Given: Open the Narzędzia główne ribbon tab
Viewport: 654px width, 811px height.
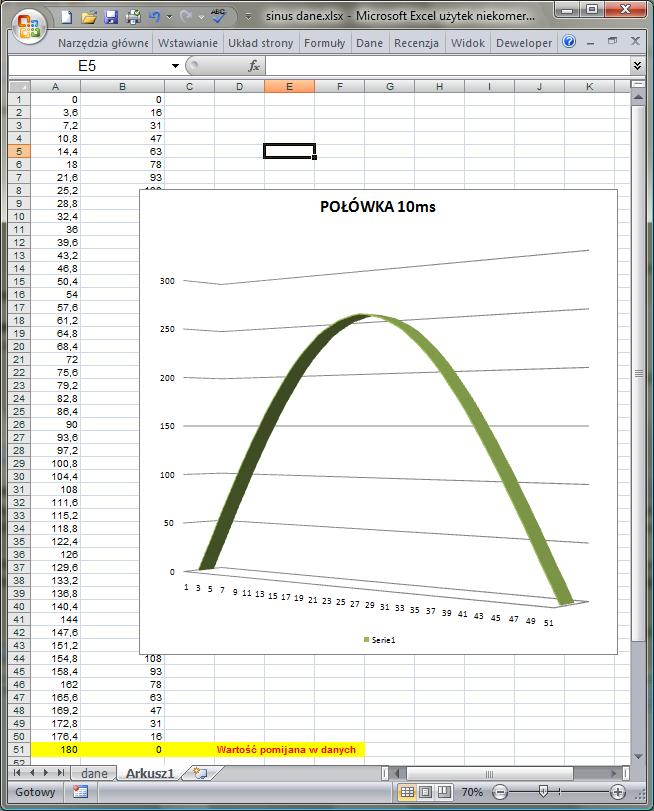Looking at the screenshot, I should pyautogui.click(x=102, y=43).
